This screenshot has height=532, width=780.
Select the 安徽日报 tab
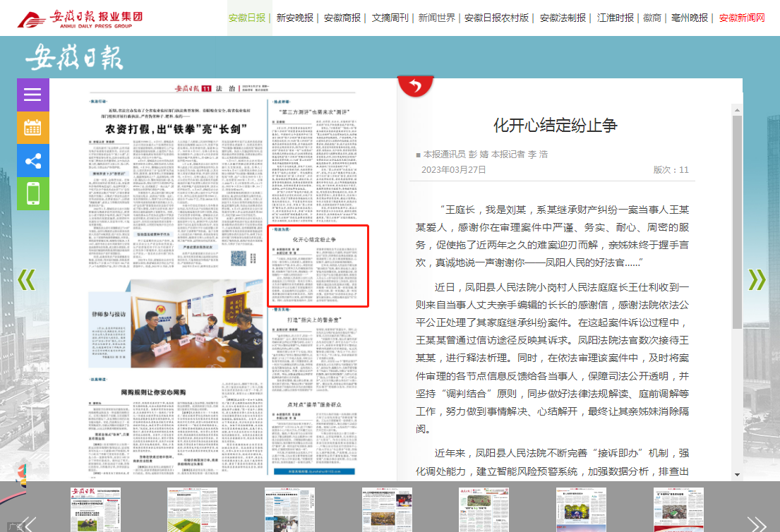[x=246, y=18]
